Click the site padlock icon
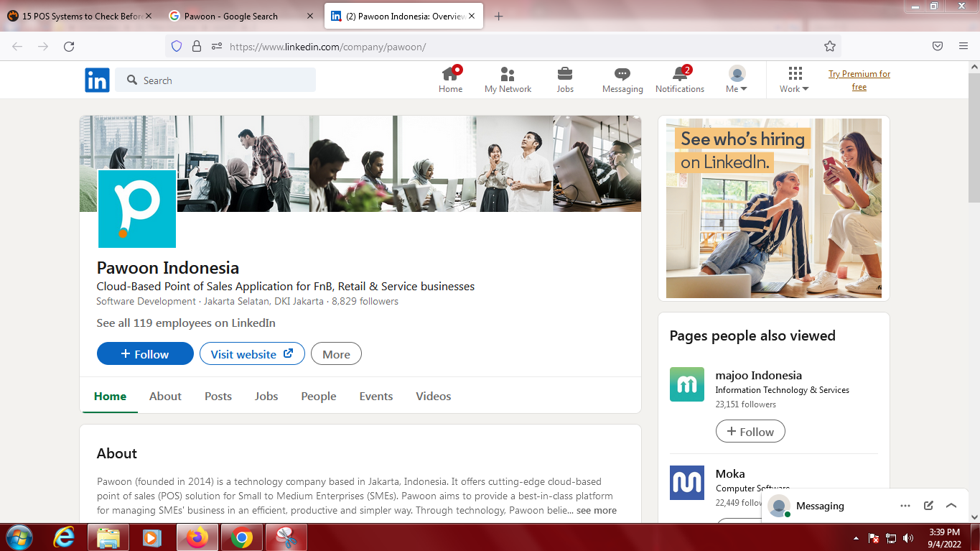The image size is (980, 551). click(x=197, y=46)
